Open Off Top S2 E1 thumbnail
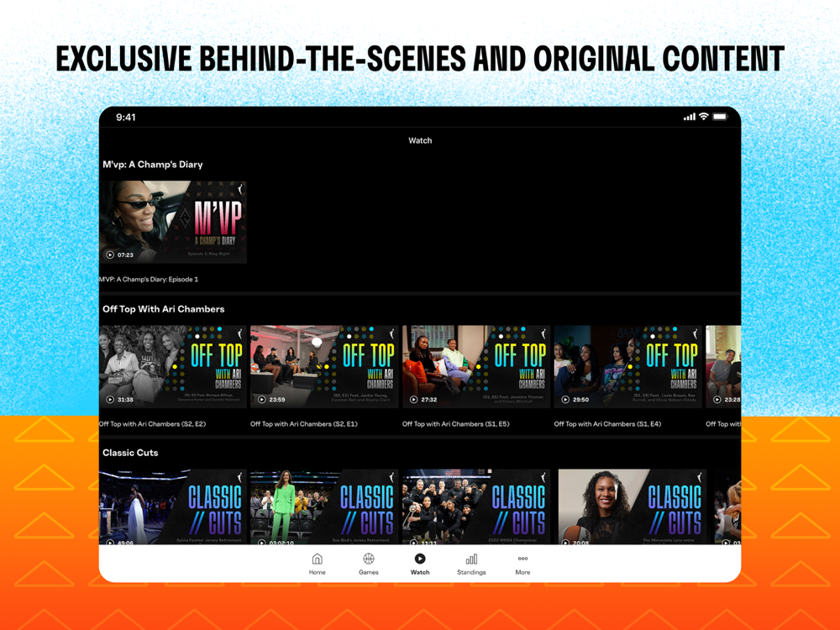Screen dimensions: 840x630 (324, 366)
